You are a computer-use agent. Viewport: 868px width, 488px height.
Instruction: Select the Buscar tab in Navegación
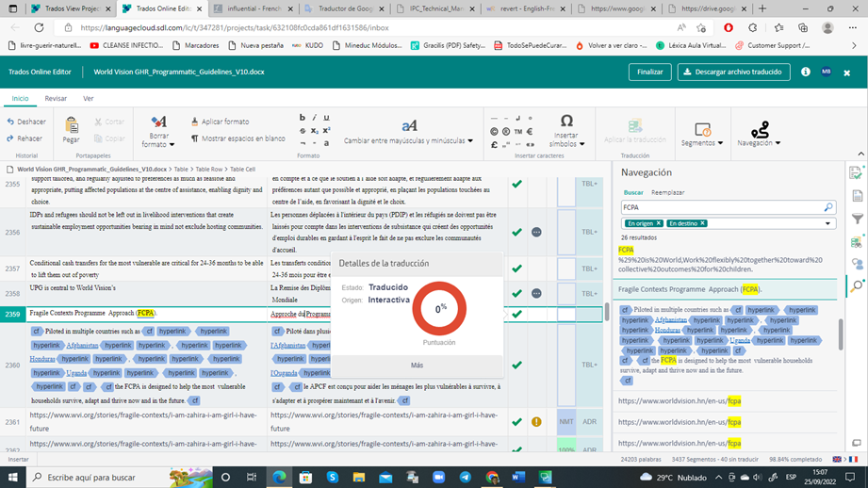(633, 192)
